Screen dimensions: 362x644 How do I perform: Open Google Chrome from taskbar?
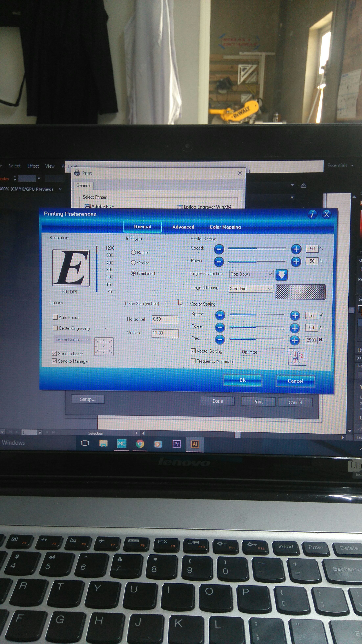140,444
